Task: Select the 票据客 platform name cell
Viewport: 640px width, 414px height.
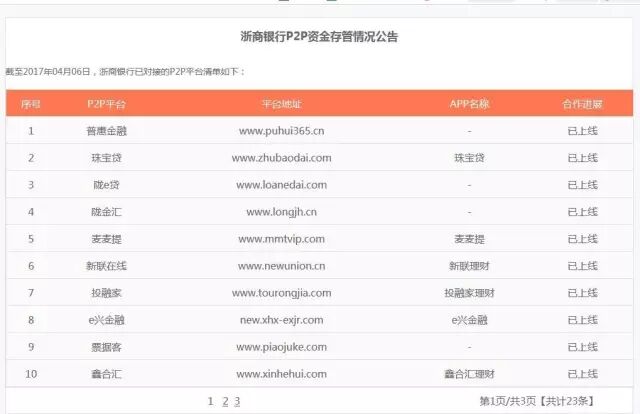Action: pos(107,347)
